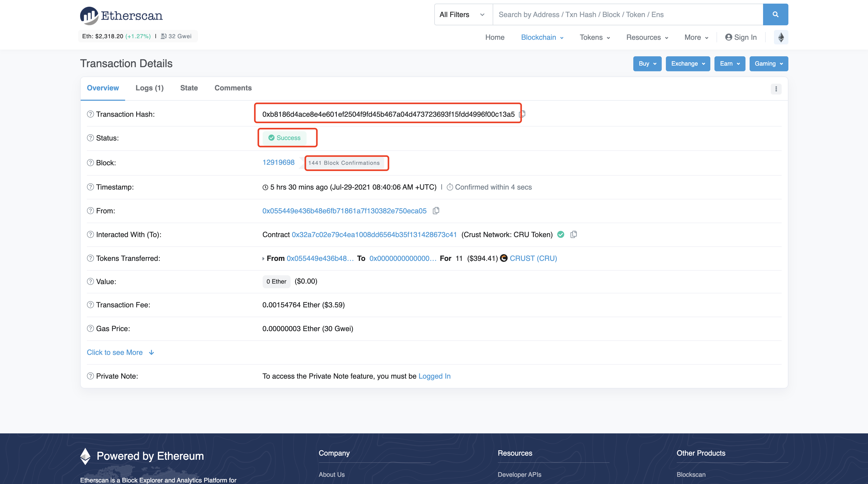Click About Us in the footer
Viewport: 868px width, 484px height.
332,474
